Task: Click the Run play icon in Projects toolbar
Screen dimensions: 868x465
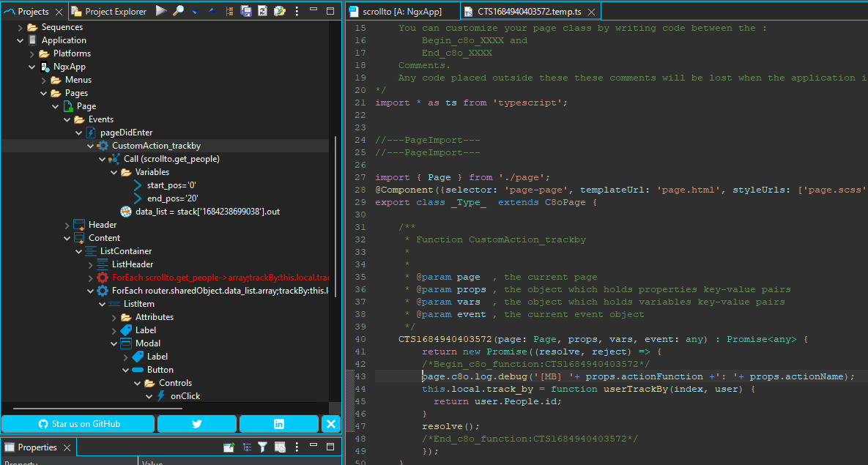Action: coord(161,11)
